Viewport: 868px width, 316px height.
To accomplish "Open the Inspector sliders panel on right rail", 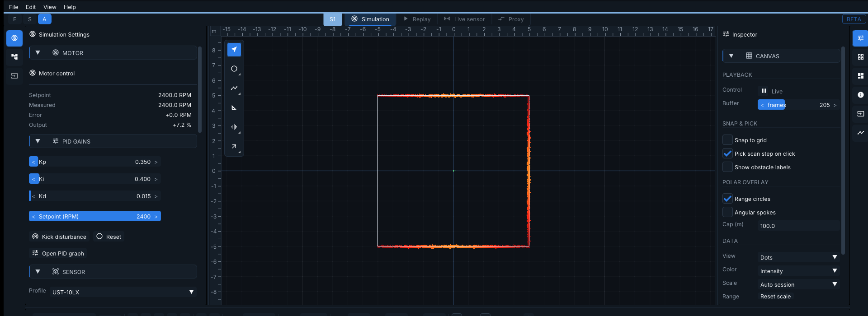I will pyautogui.click(x=860, y=38).
